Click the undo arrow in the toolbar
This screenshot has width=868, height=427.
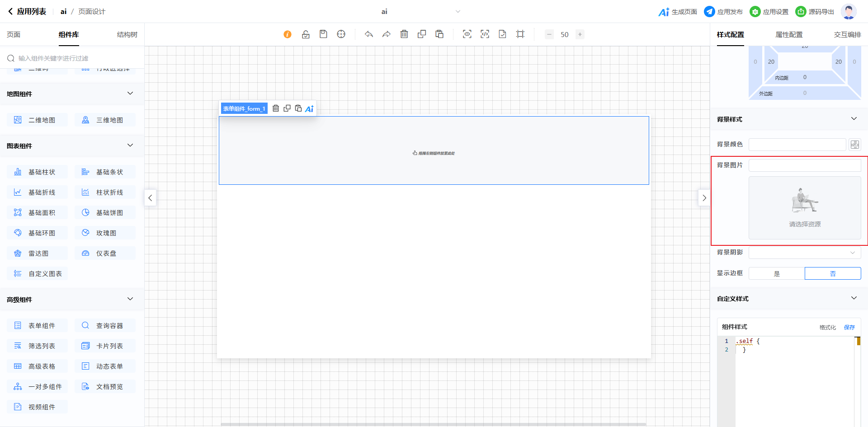coord(369,34)
